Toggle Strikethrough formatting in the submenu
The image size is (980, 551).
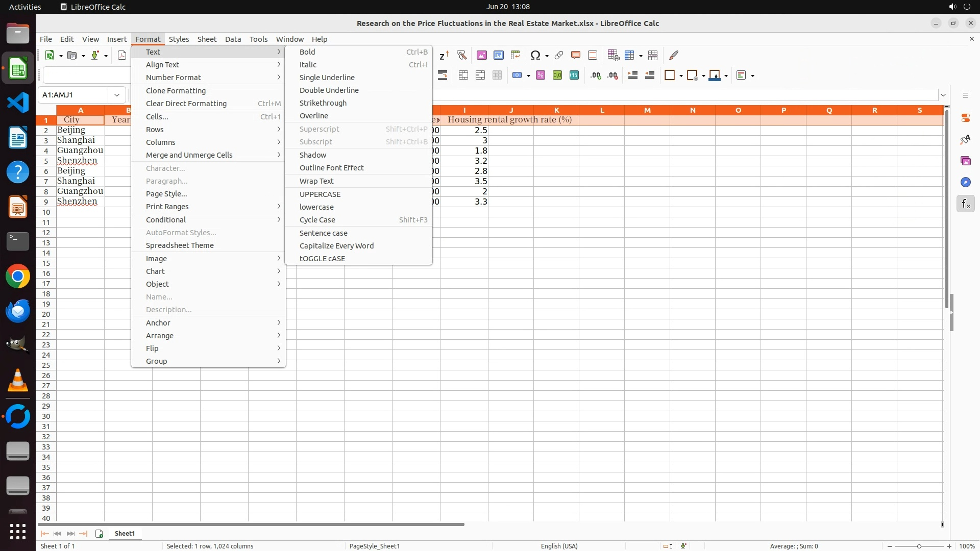coord(323,103)
